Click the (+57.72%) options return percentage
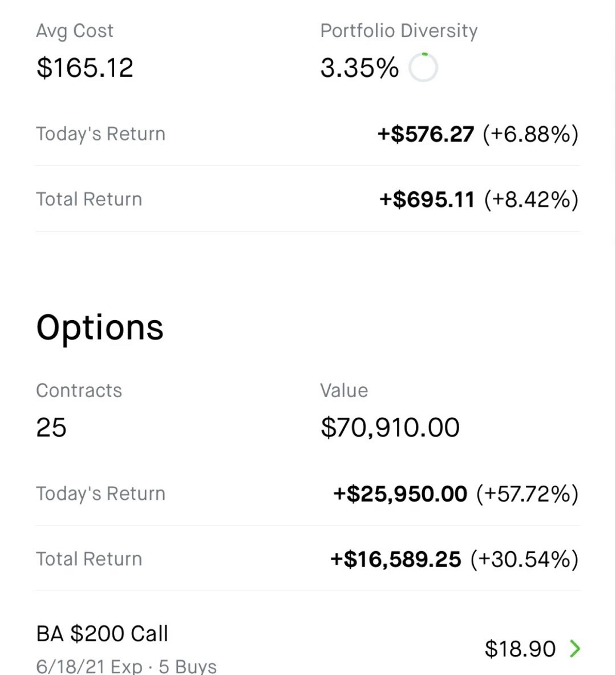616x675 pixels. [x=527, y=494]
